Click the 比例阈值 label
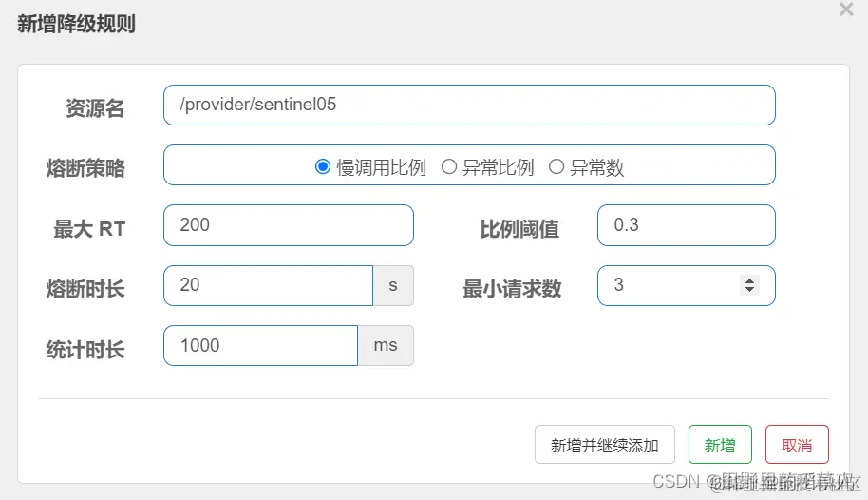The image size is (868, 500). pyautogui.click(x=519, y=228)
